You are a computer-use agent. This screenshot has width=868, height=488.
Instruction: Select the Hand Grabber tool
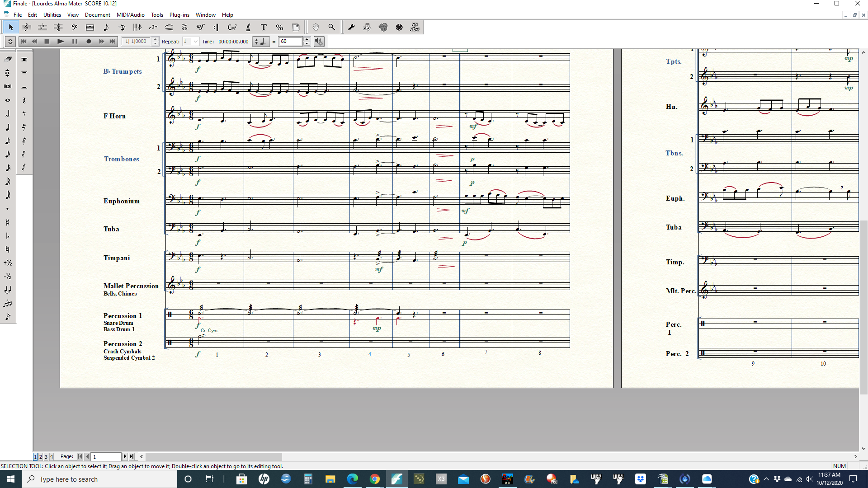tap(316, 28)
